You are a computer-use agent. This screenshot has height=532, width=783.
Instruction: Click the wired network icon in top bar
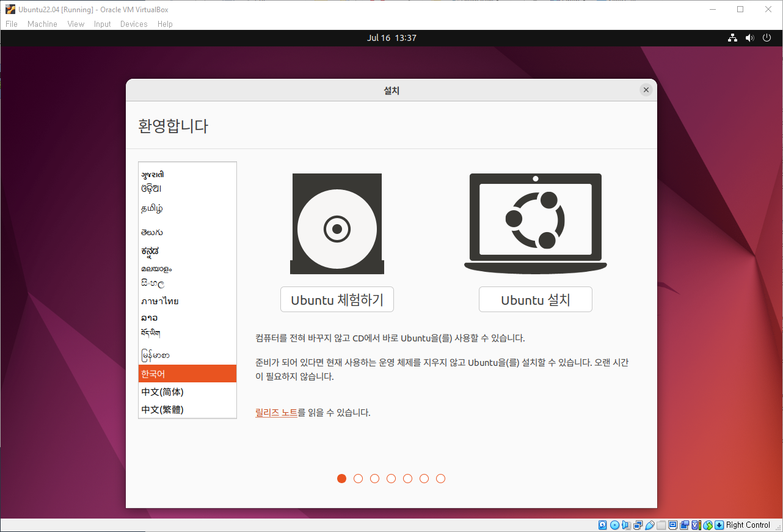click(x=732, y=38)
